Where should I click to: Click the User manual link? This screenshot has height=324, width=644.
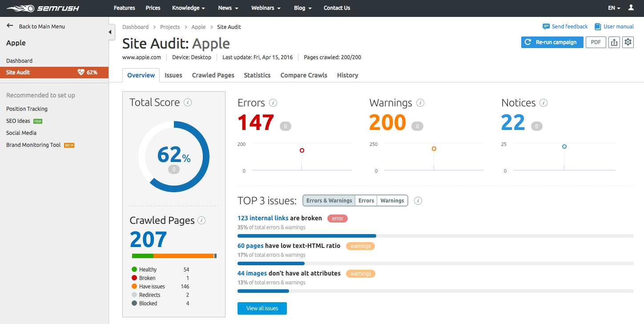point(619,27)
